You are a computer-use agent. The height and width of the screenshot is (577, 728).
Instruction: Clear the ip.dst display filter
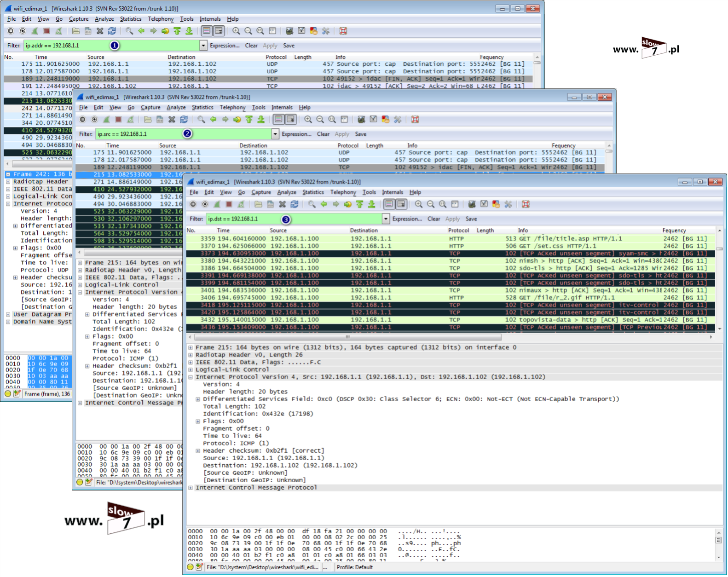tap(434, 219)
